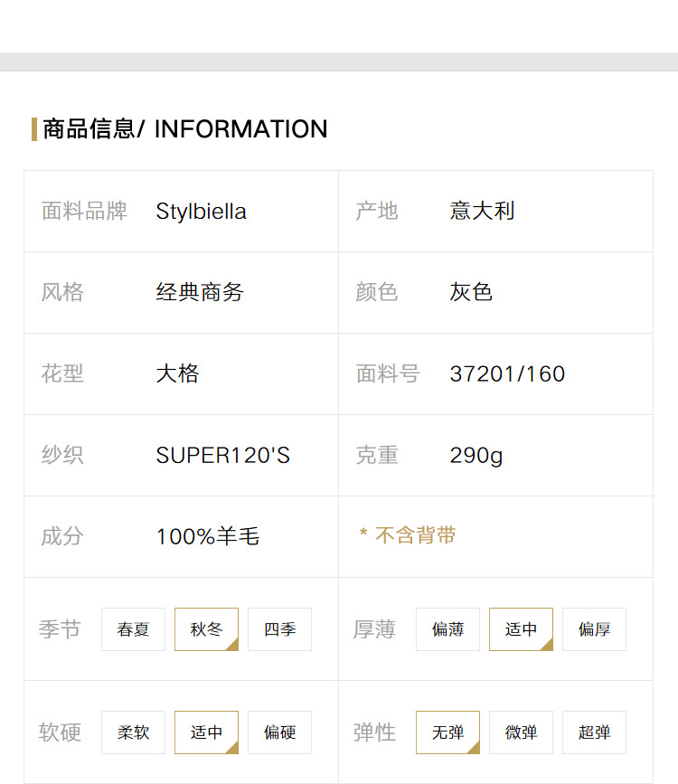Click the 意大利 origin value
Viewport: 678px width, 784px height.
click(482, 211)
